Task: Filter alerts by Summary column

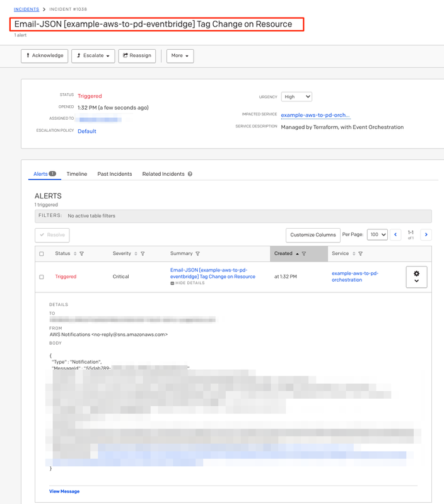Action: tap(197, 254)
